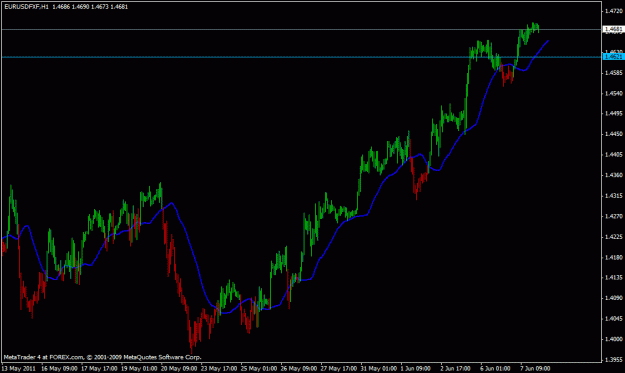The height and width of the screenshot is (373, 625).
Task: Click the 27 May 17:00 time label
Action: click(x=338, y=369)
